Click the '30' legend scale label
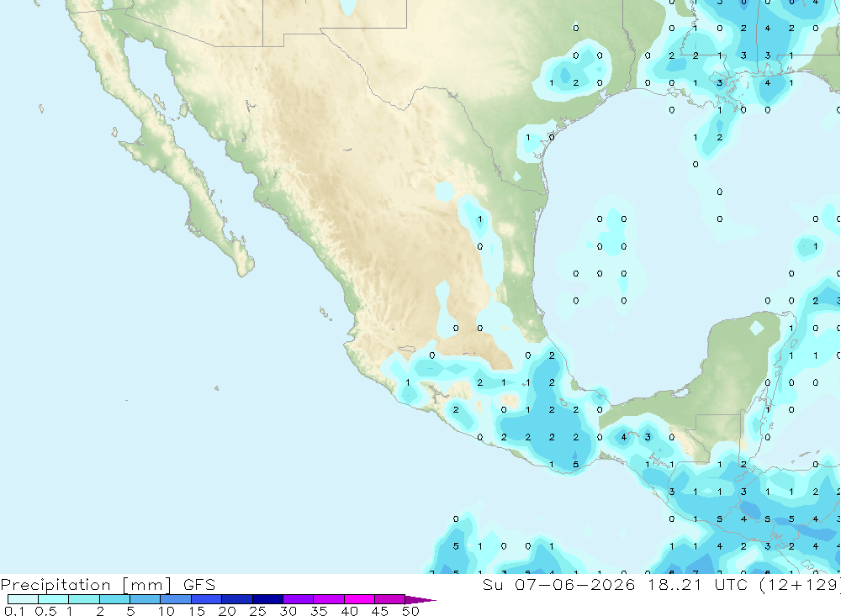 point(288,611)
